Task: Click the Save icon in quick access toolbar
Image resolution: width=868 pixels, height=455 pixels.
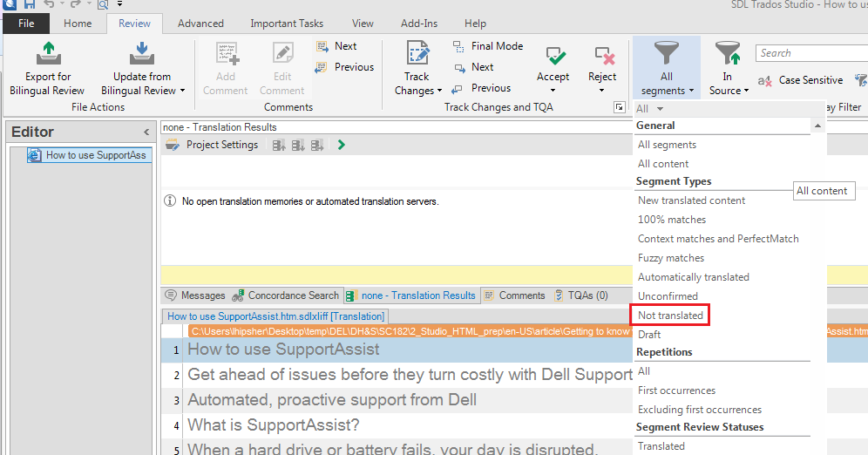Action: click(29, 4)
